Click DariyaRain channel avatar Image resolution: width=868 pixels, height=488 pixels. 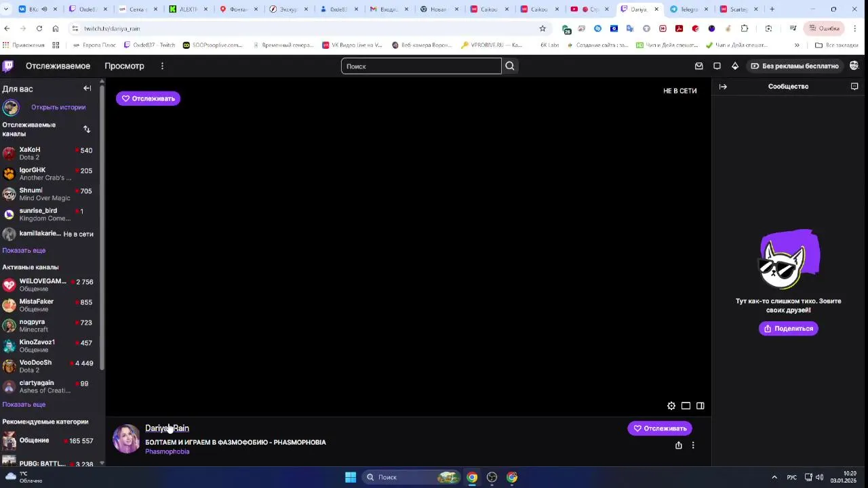tap(126, 439)
